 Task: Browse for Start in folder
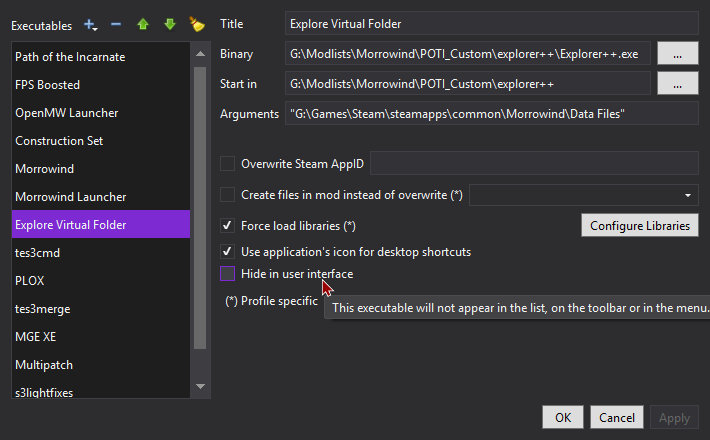tap(677, 84)
